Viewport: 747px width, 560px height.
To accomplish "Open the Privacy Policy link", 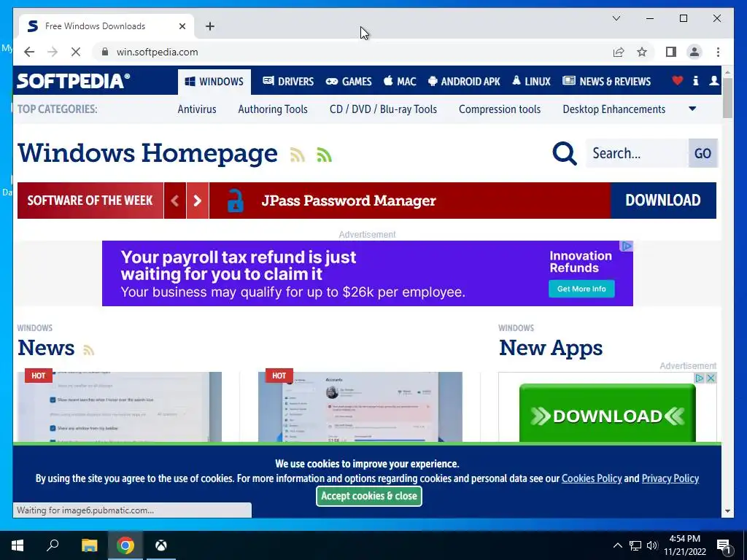I will coord(670,478).
